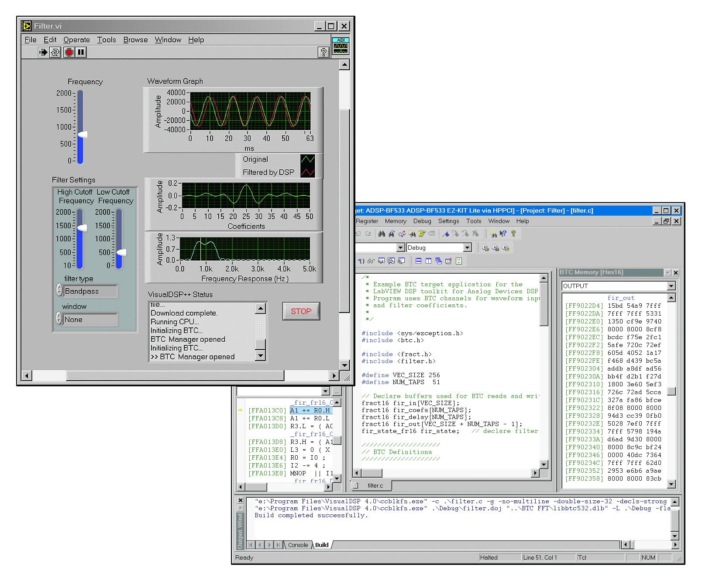The height and width of the screenshot is (588, 702).
Task: Adjust the Frequency slider
Action: (83, 134)
